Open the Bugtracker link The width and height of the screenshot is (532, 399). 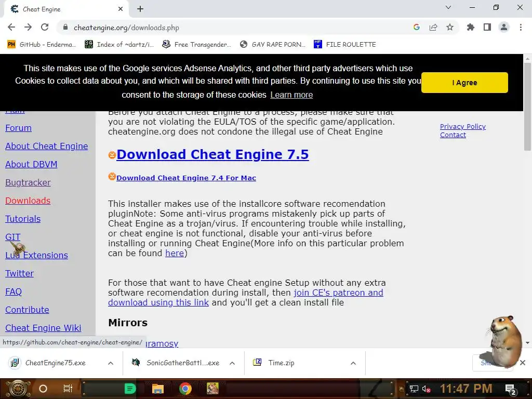pos(28,182)
